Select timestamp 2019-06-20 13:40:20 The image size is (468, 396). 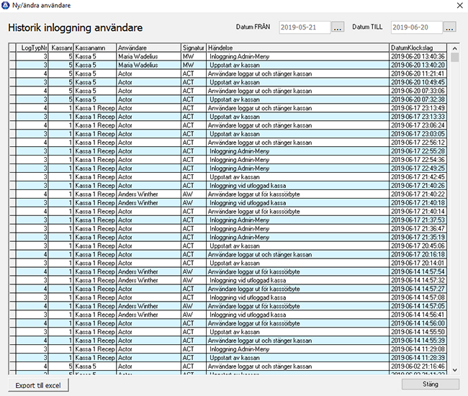(418, 65)
